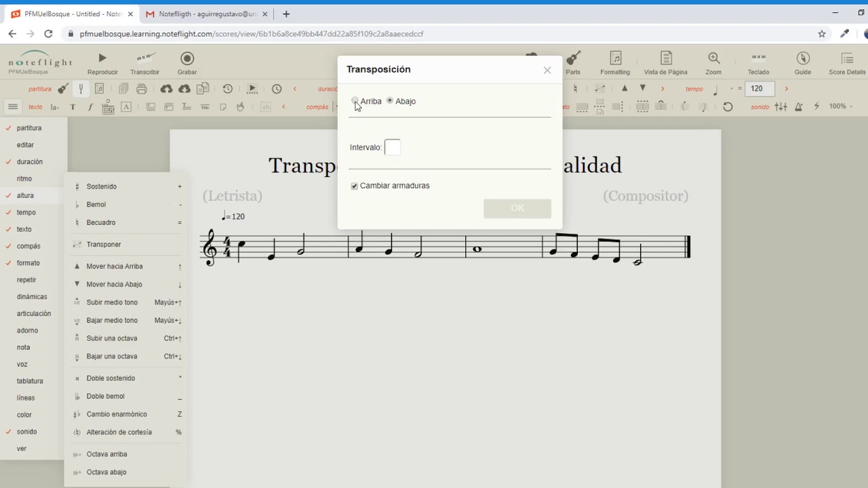Click the (Letrista) placeholder text
Screen dimensions: 868x488
click(232, 196)
